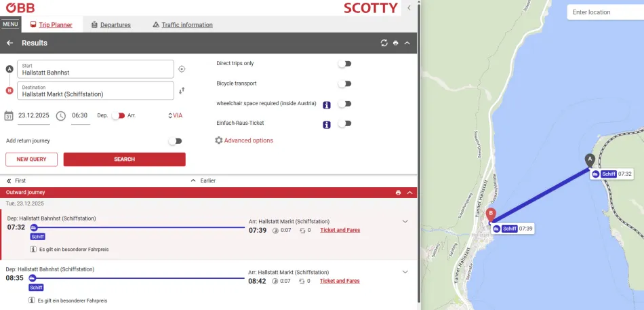Enable Direct trips only toggle

tap(344, 64)
